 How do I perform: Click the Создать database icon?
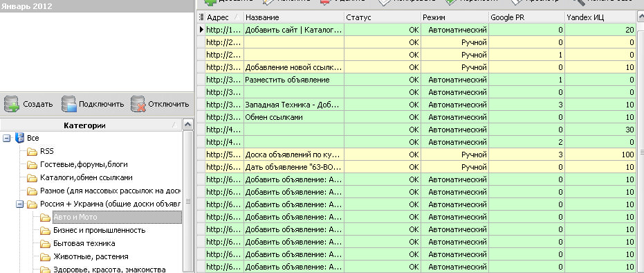click(12, 104)
